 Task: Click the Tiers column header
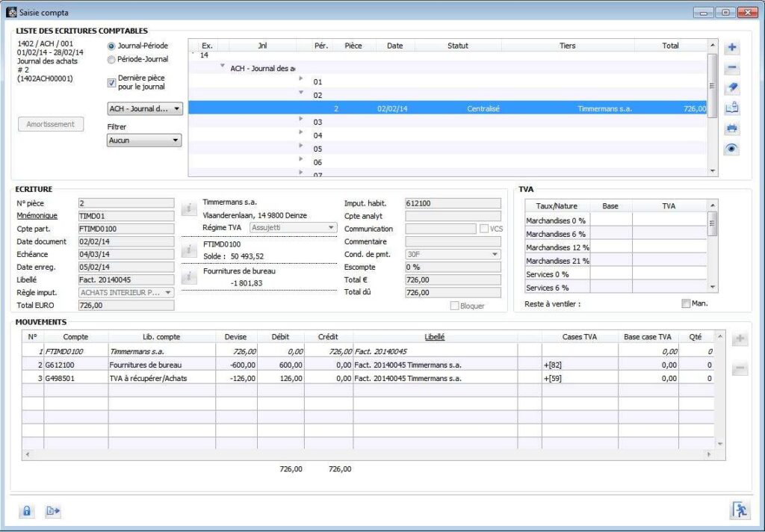tap(568, 46)
